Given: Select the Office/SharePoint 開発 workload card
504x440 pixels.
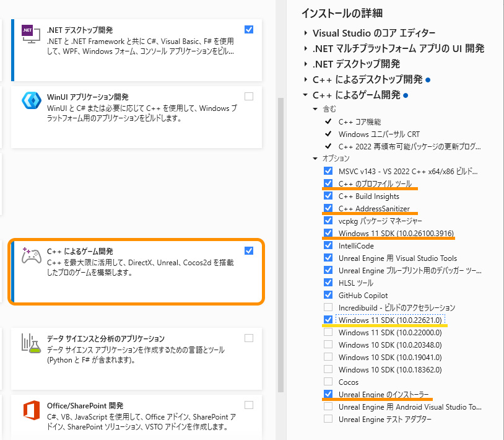Looking at the screenshot, I should click(136, 418).
